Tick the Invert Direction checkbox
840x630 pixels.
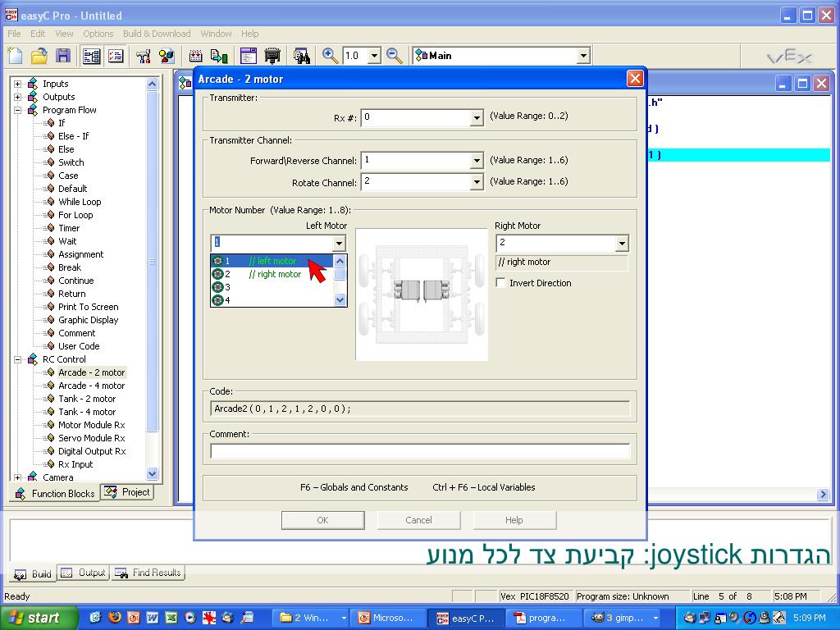501,282
